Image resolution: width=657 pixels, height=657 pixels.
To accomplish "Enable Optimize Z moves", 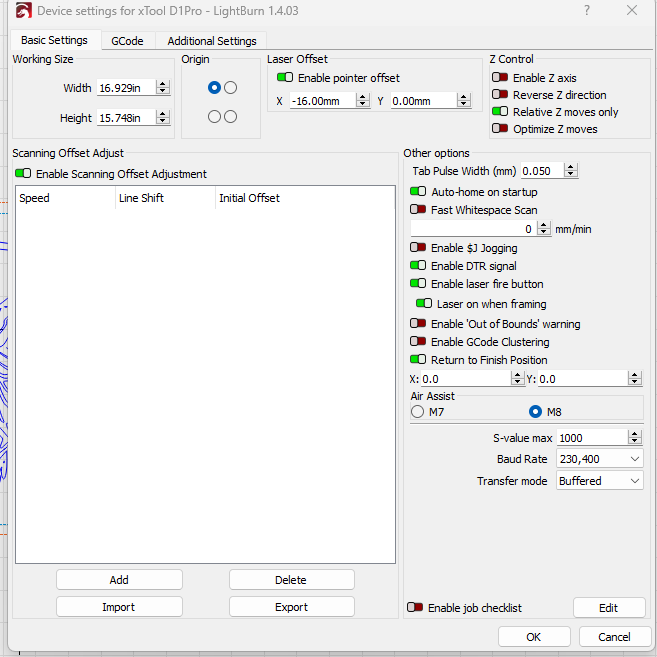I will tap(500, 129).
